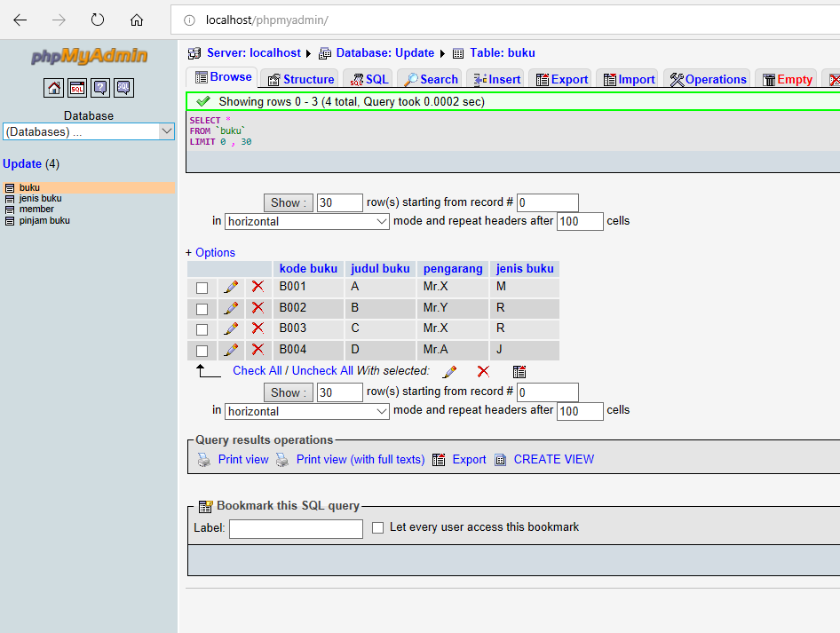Image resolution: width=840 pixels, height=633 pixels.
Task: Open phpMyAdmin home via the house icon
Action: (x=53, y=87)
